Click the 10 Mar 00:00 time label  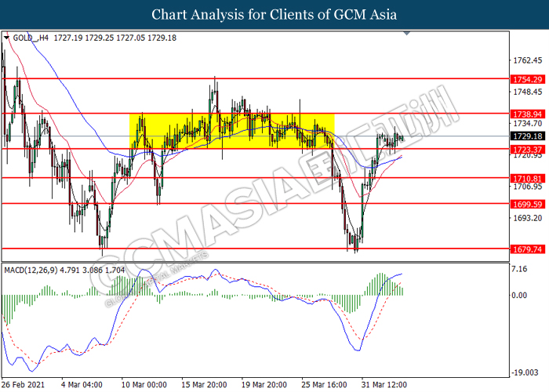point(144,385)
